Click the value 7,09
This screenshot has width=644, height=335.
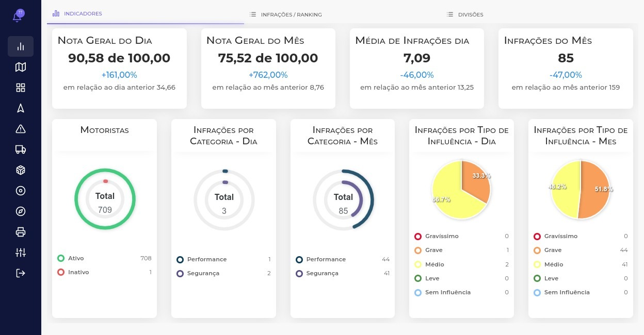pos(417,58)
